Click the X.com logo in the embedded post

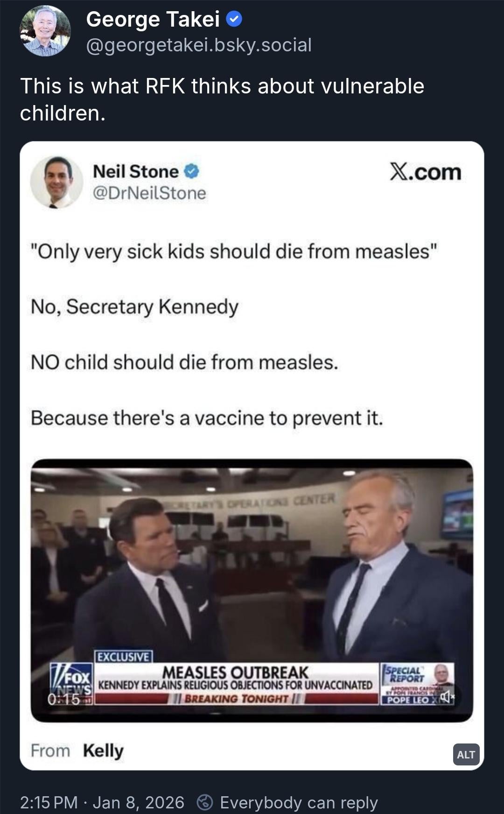pos(425,172)
